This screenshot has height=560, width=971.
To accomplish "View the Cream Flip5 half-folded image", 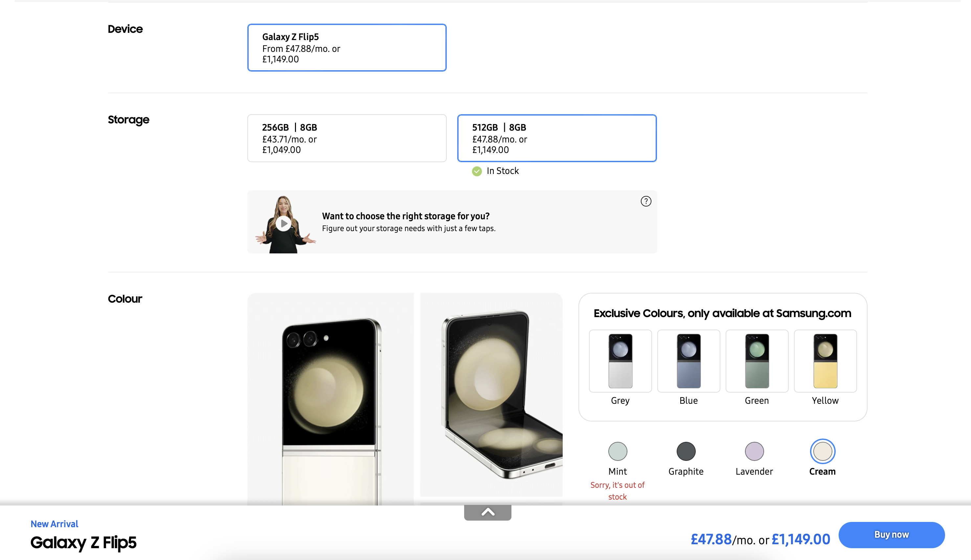I will click(491, 395).
